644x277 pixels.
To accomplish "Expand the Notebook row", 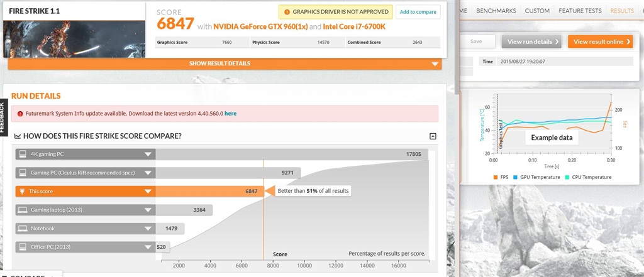I will [148, 229].
